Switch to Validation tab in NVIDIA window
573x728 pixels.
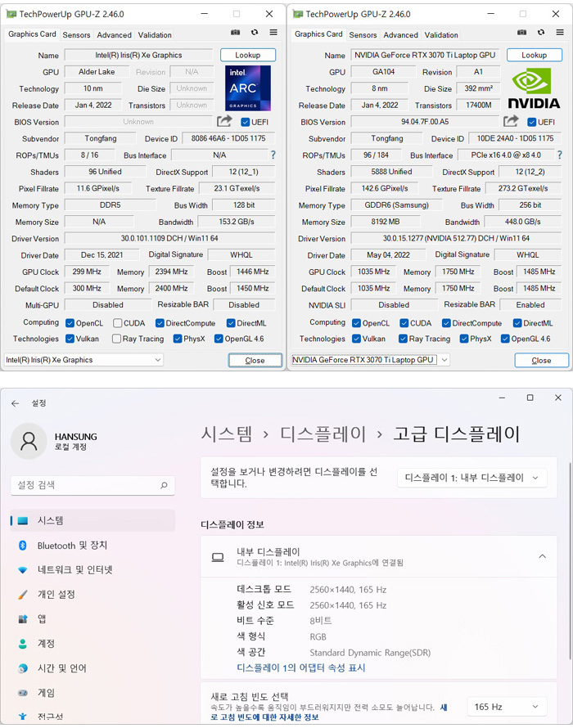click(441, 35)
